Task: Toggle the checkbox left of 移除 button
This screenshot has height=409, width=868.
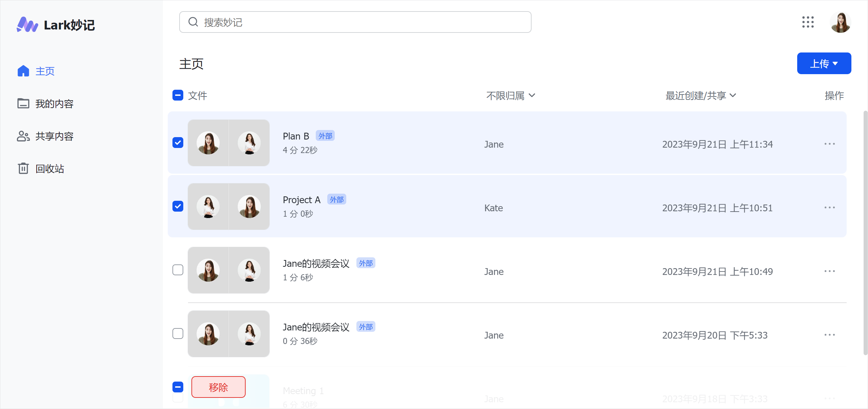Action: pos(178,387)
